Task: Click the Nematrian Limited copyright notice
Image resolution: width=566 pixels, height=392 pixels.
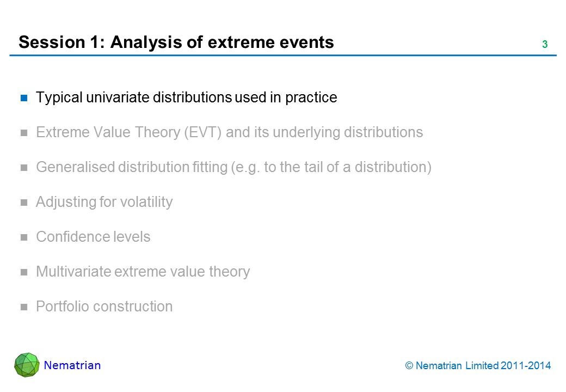Action: click(478, 366)
